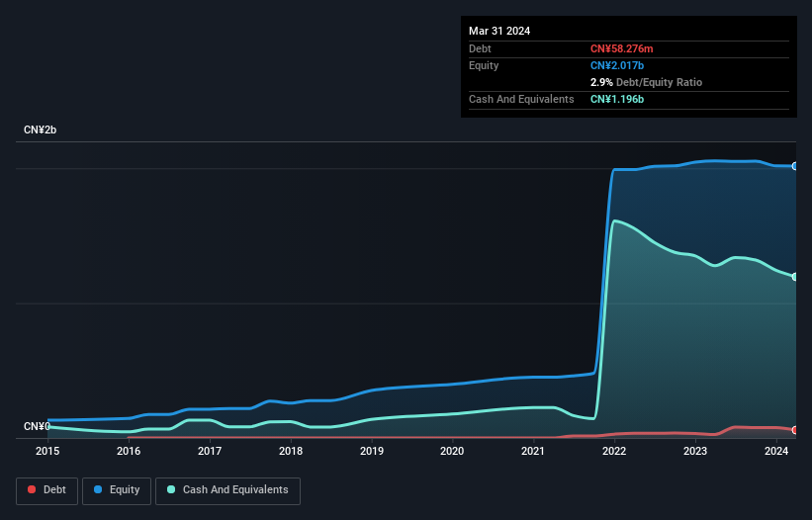
Task: Click the CN¥2b y-axis label
Action: [40, 130]
